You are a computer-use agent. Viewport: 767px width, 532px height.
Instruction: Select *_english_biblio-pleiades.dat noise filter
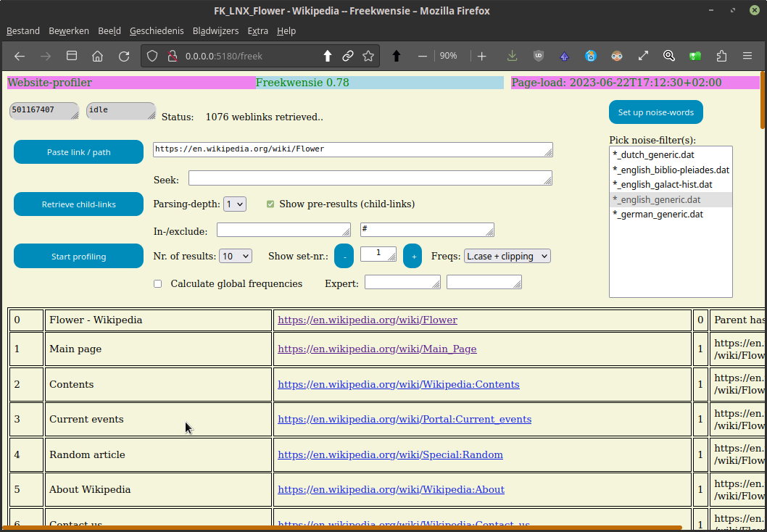tap(671, 170)
